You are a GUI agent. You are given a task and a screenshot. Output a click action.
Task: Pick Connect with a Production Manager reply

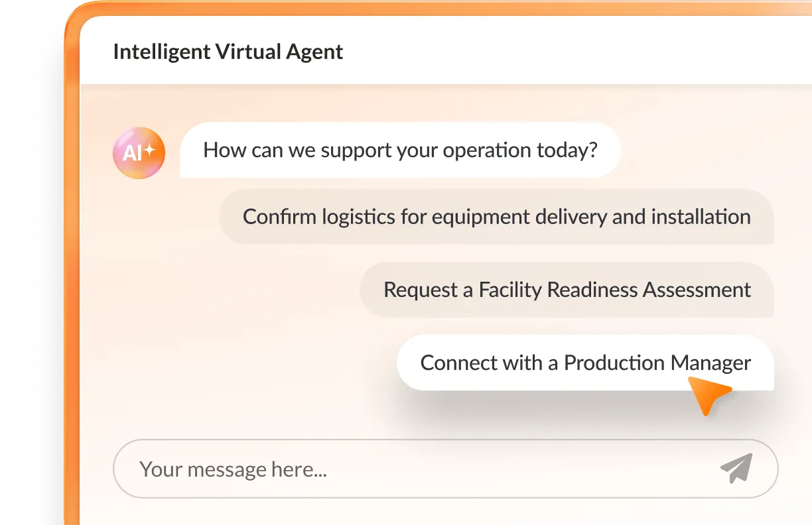coord(585,363)
